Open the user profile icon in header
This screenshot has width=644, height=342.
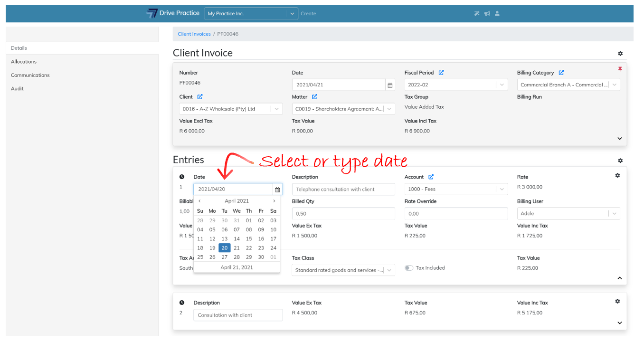(x=497, y=14)
